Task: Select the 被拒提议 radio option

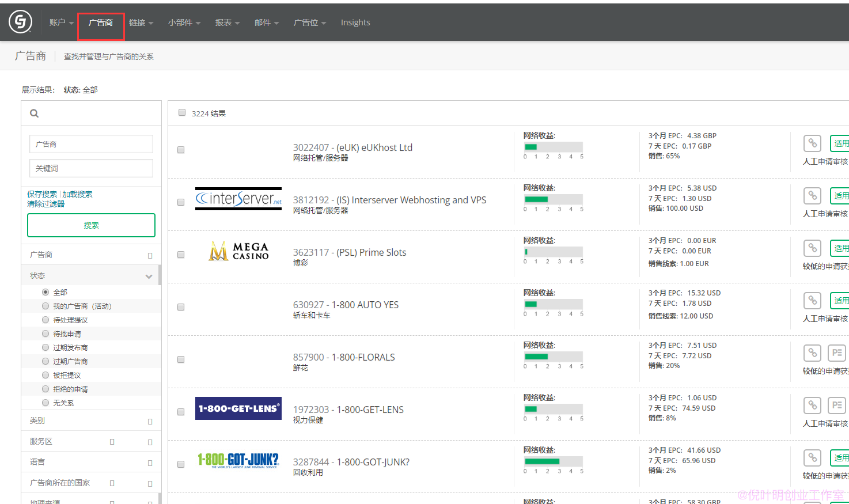Action: point(46,375)
